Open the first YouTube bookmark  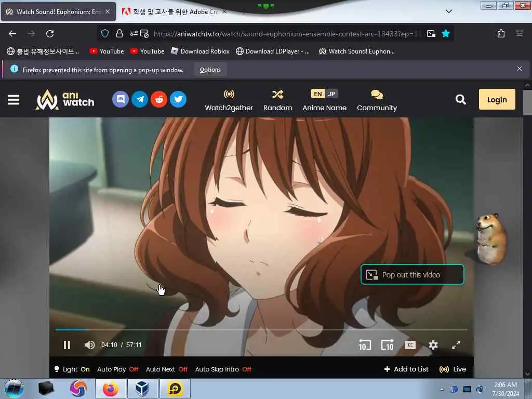pos(107,51)
